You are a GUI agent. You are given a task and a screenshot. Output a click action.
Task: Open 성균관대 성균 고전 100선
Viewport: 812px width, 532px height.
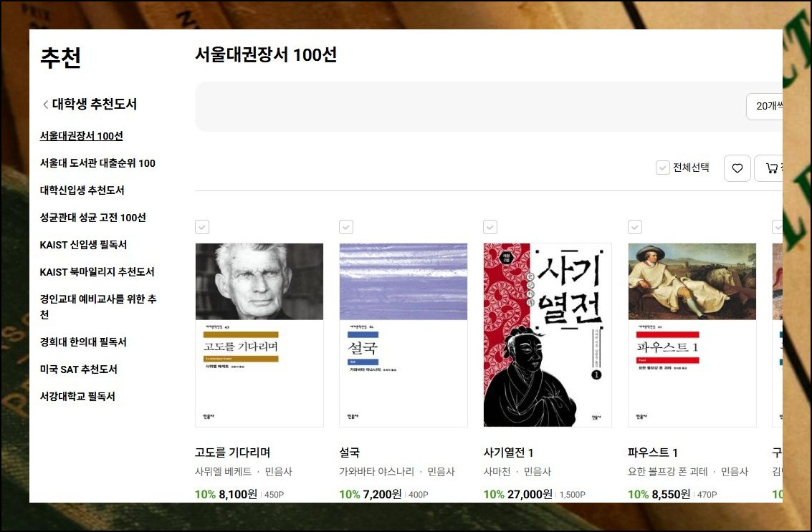92,218
